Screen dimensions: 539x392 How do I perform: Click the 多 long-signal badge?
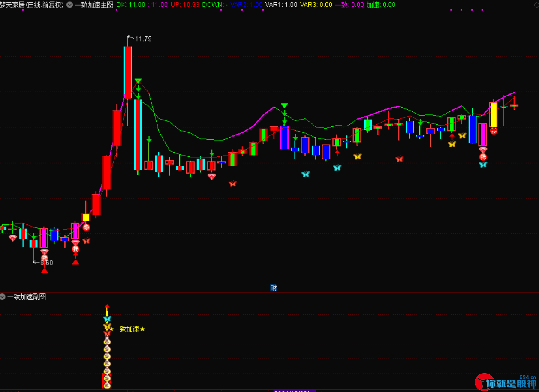point(86,227)
